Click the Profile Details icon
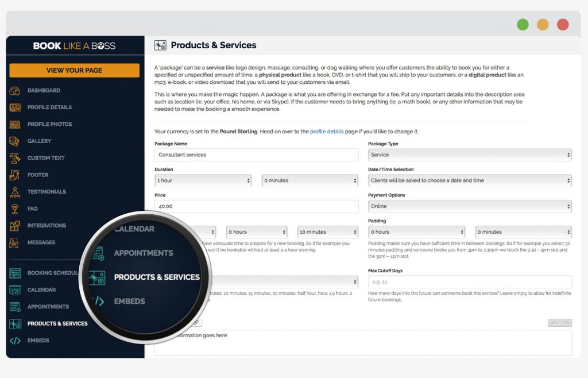Viewport: 588px width, 378px height. (16, 107)
